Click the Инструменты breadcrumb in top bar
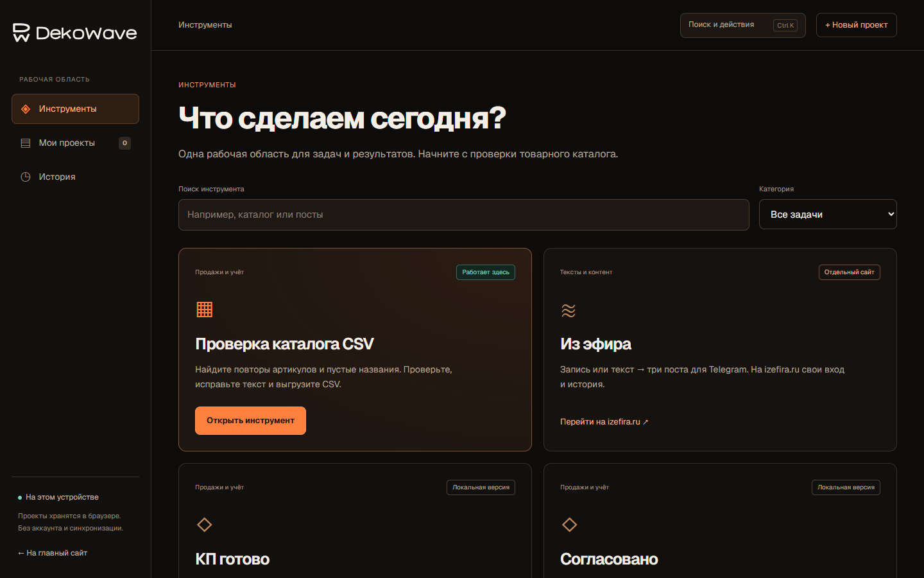The width and height of the screenshot is (924, 578). click(x=205, y=25)
